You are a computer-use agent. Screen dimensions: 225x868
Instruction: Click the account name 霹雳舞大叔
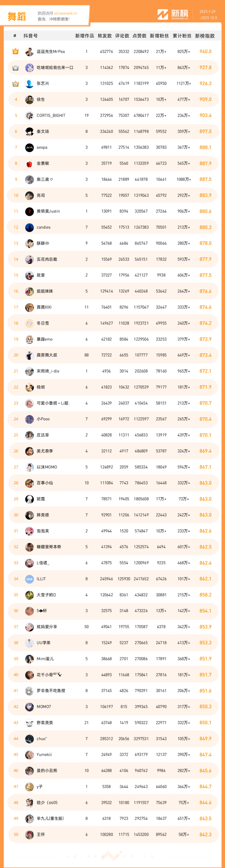click(x=47, y=355)
